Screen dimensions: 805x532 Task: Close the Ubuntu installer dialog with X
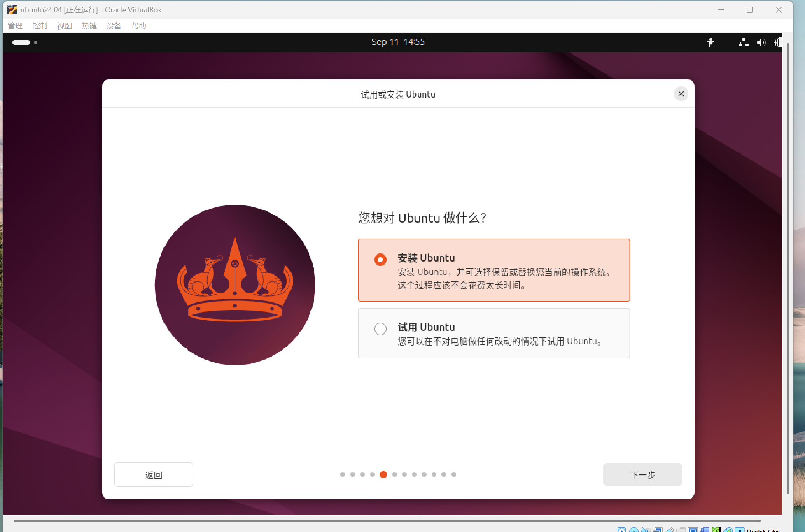[681, 94]
